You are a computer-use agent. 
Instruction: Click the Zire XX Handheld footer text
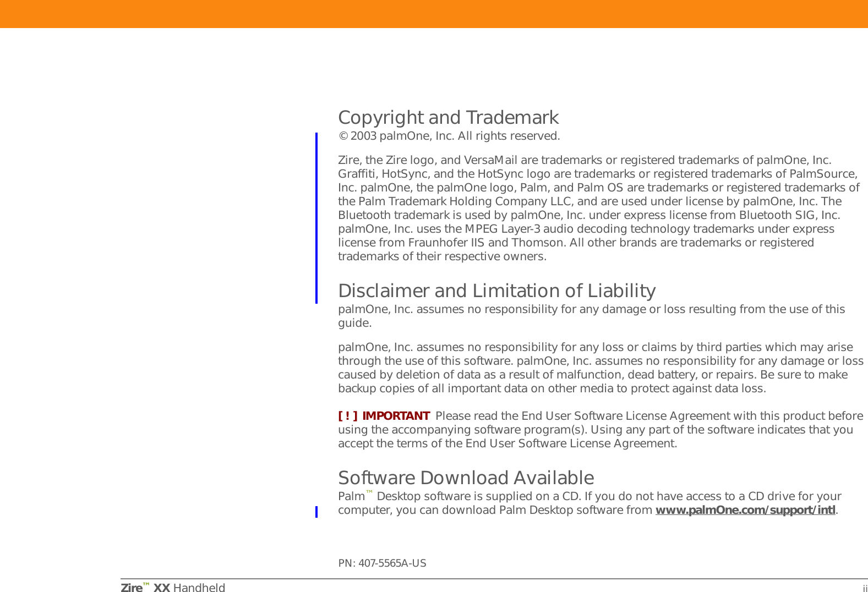point(173,588)
